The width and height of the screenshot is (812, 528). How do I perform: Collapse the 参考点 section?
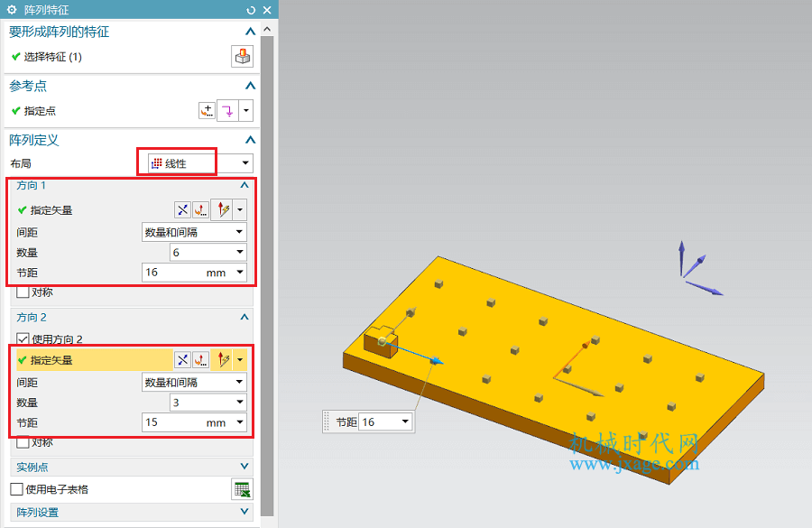coord(250,86)
